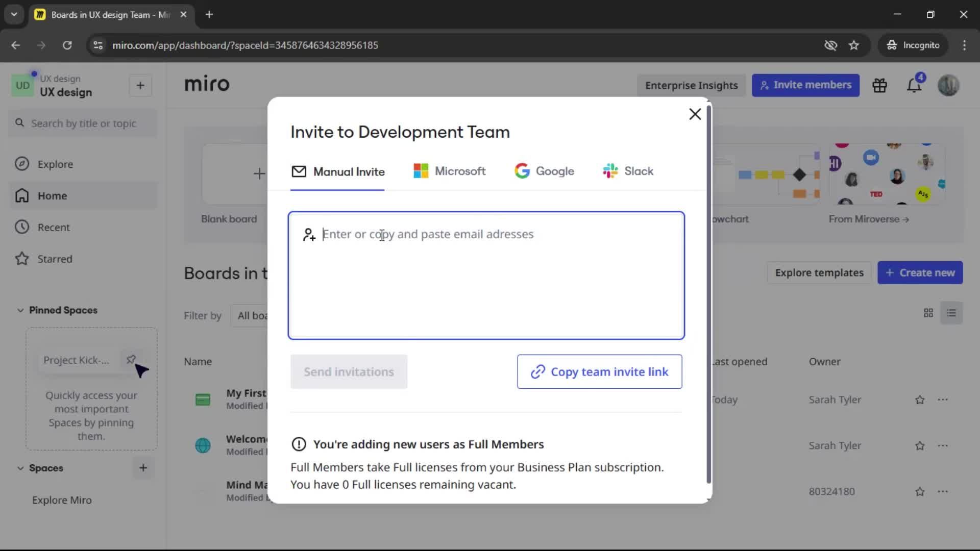Click the Invite members button

click(x=805, y=85)
